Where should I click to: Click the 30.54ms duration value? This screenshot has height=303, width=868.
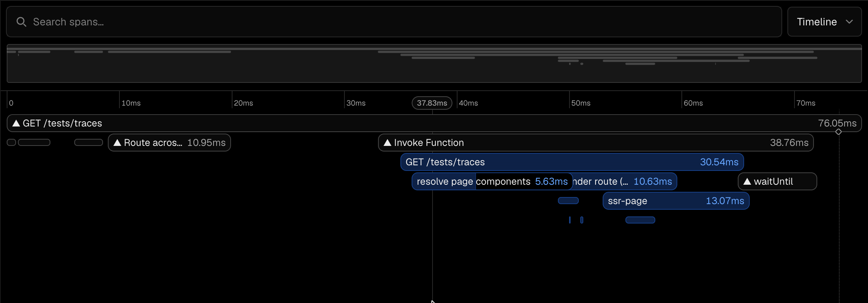(719, 162)
